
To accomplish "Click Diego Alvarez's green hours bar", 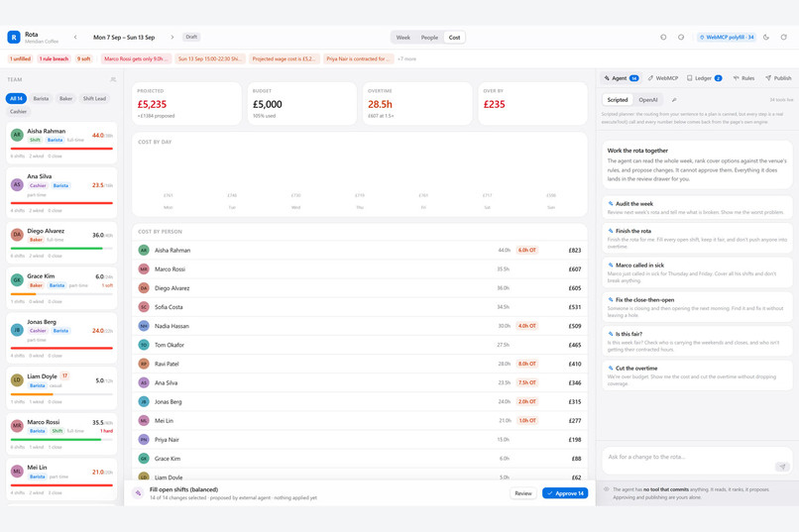I will (57, 249).
